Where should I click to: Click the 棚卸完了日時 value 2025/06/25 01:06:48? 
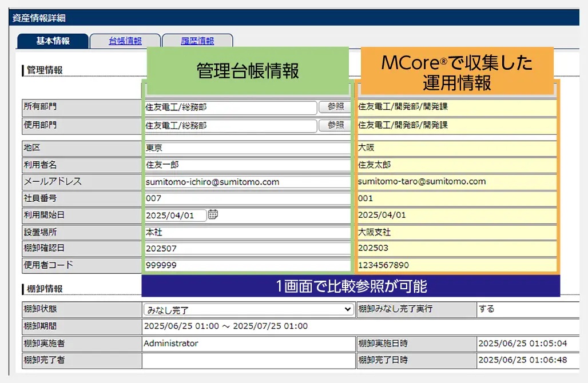pyautogui.click(x=523, y=360)
